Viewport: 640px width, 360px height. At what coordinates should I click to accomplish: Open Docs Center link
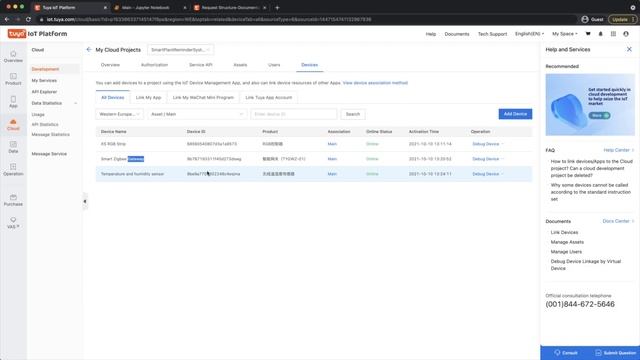click(x=618, y=221)
